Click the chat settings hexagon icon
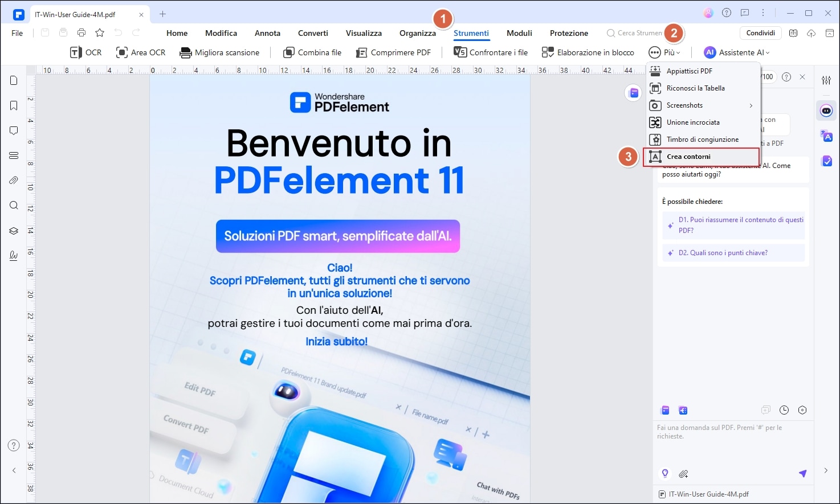 pos(802,410)
